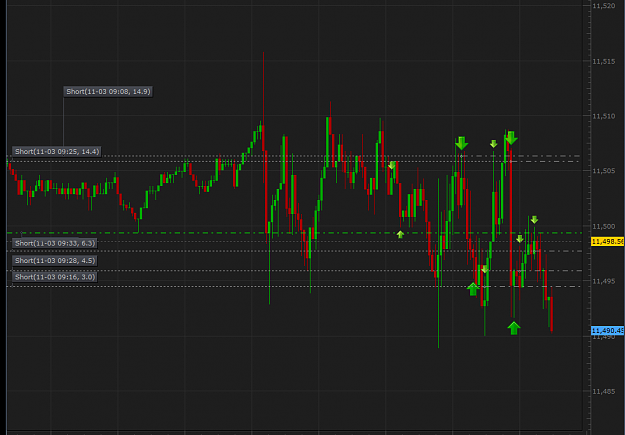625x435 pixels.
Task: Click the 11,485 price axis label
Action: point(603,392)
